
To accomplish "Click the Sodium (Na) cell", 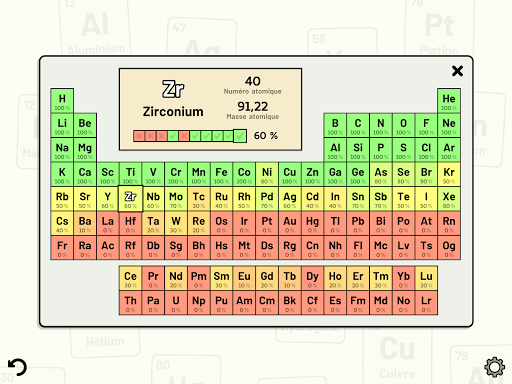I will [62, 150].
